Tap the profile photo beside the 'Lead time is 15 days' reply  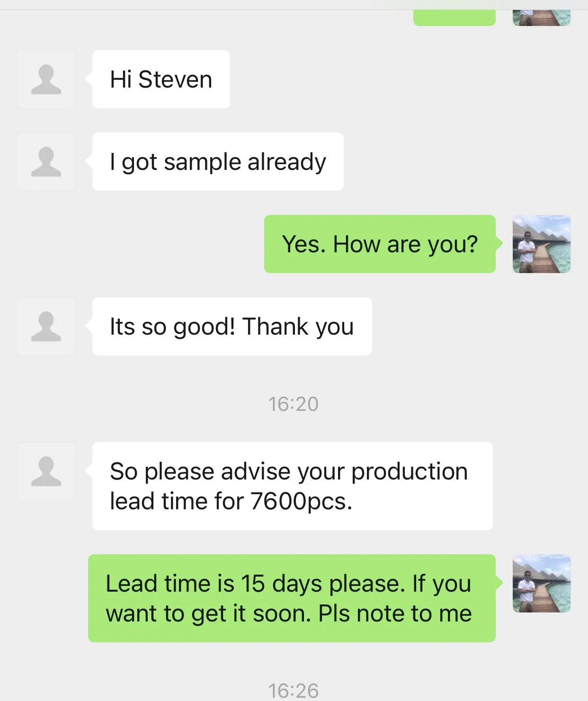click(x=542, y=584)
